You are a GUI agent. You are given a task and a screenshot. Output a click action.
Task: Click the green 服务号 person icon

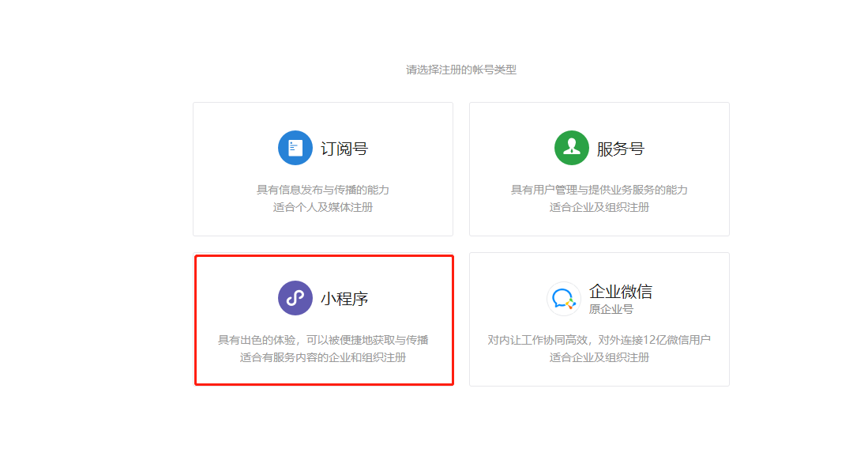click(x=571, y=148)
